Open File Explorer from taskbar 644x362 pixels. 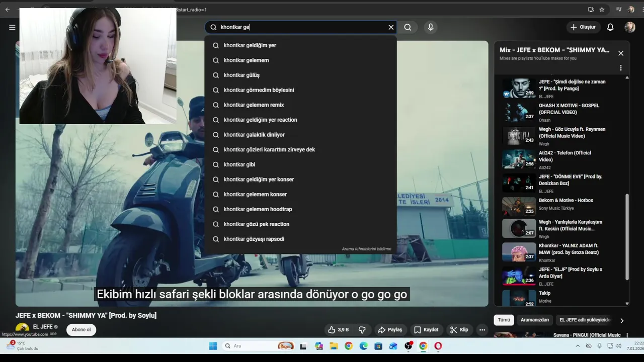(x=334, y=346)
